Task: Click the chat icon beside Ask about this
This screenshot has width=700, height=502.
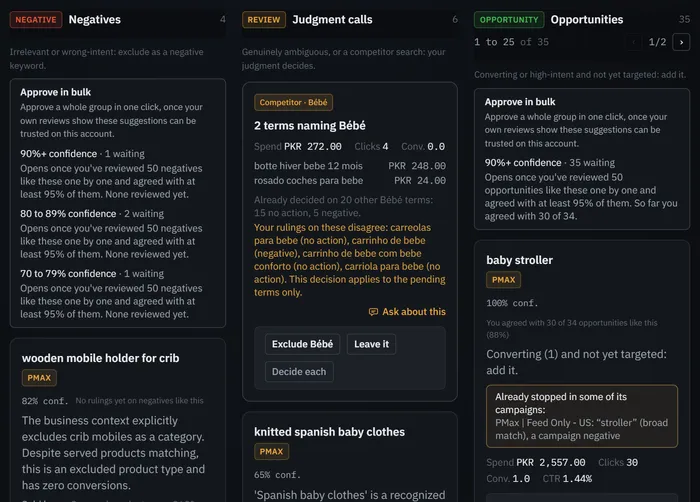Action: click(373, 312)
